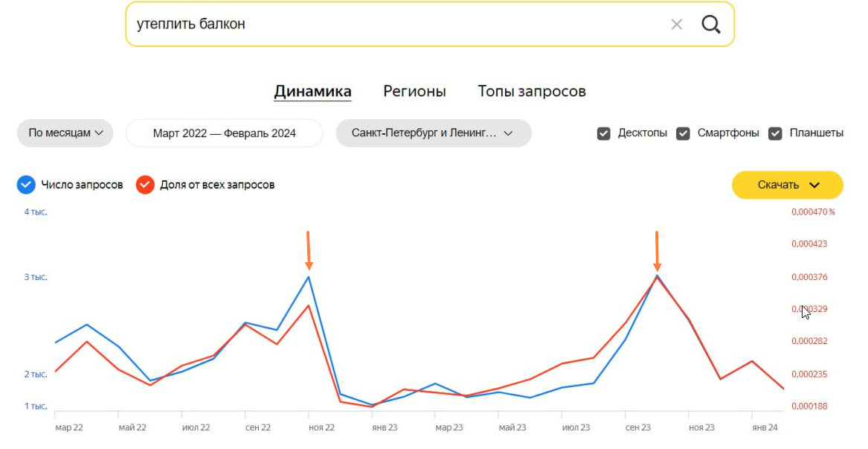Open the Март 2022 — Февраль 2024 date range

pos(224,133)
